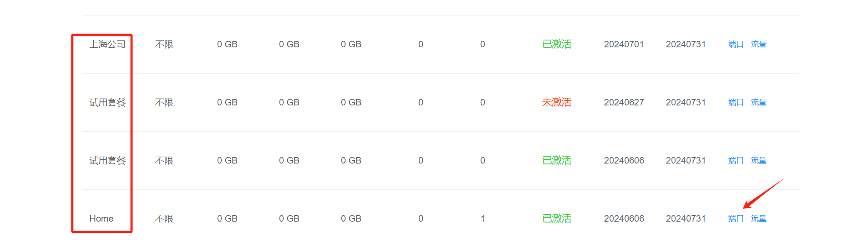The height and width of the screenshot is (247, 868).
Task: Select the Home name cell
Action: 101,219
